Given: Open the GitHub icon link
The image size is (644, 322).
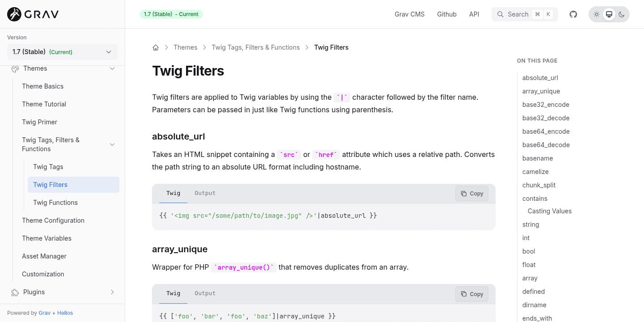Looking at the screenshot, I should coord(573,14).
